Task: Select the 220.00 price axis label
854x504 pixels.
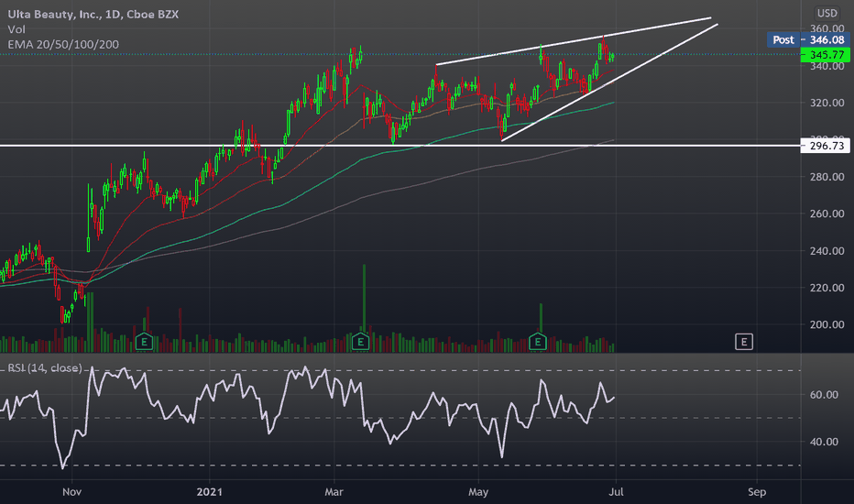Action: coord(827,288)
